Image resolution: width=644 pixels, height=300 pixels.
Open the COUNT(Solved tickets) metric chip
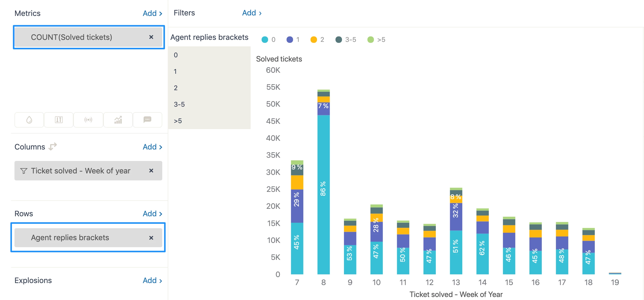tap(71, 37)
